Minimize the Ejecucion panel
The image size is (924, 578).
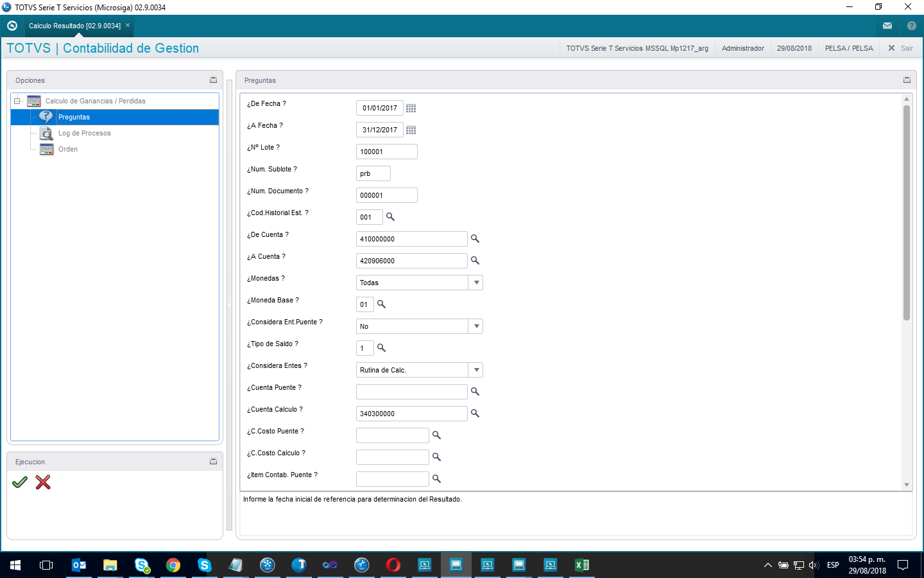(214, 462)
